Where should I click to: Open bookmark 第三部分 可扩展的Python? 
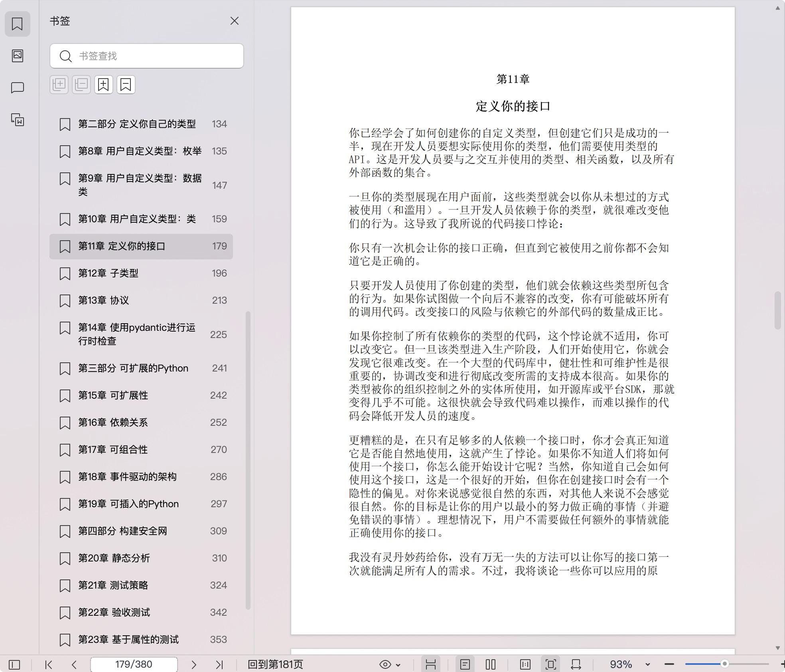[x=141, y=368]
